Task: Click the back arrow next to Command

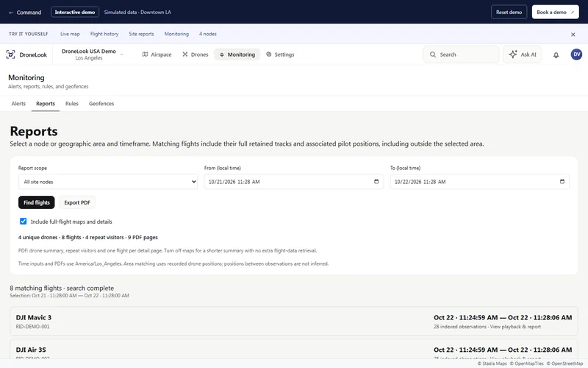Action: pyautogui.click(x=11, y=13)
